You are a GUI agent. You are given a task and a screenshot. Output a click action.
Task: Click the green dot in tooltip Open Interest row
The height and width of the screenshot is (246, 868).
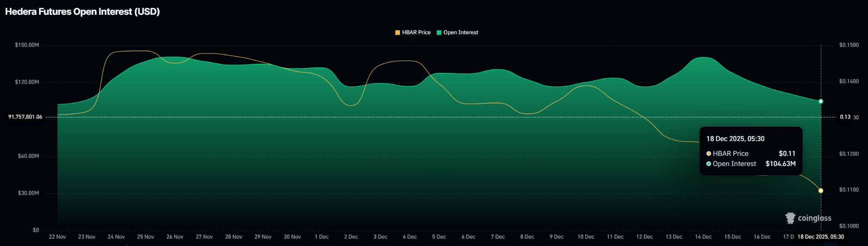pyautogui.click(x=709, y=164)
